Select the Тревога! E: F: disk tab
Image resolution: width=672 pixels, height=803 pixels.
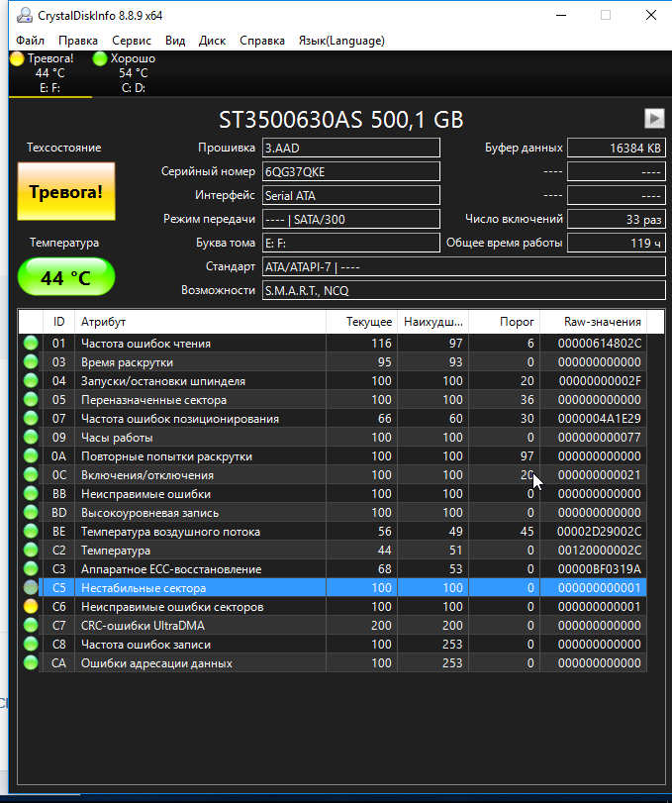point(50,73)
